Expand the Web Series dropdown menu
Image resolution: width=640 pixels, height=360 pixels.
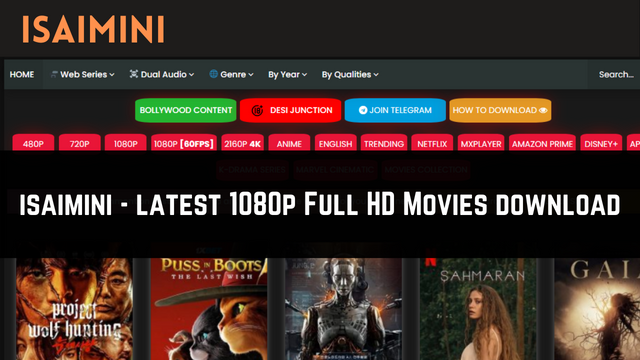tap(82, 75)
